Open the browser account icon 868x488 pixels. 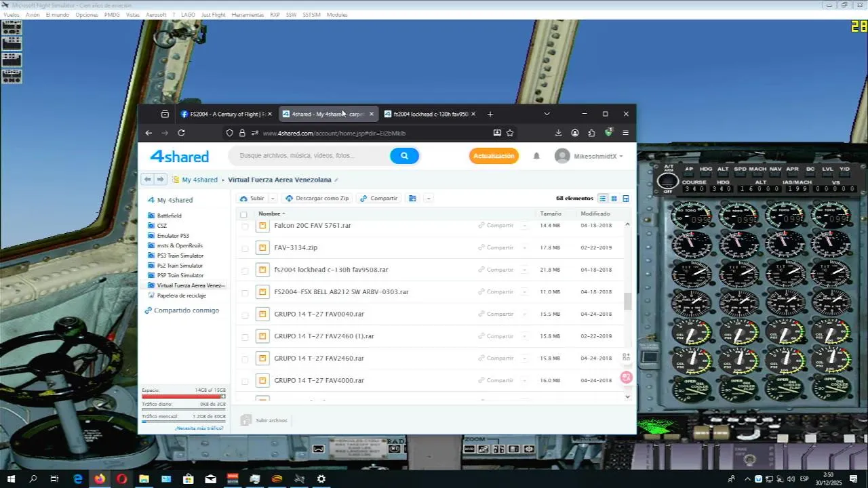[575, 133]
